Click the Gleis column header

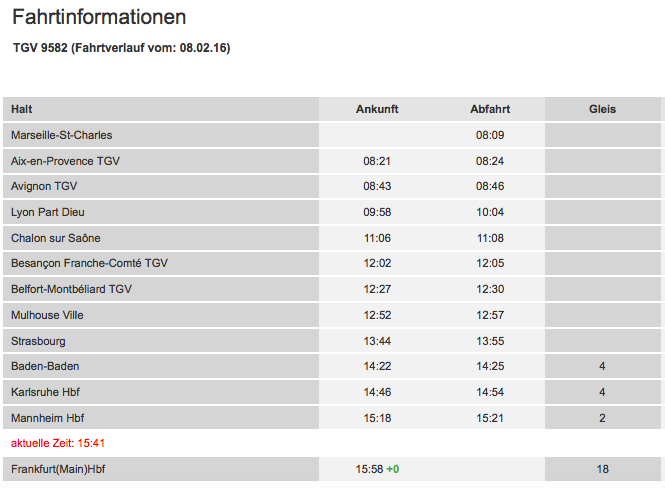[602, 109]
